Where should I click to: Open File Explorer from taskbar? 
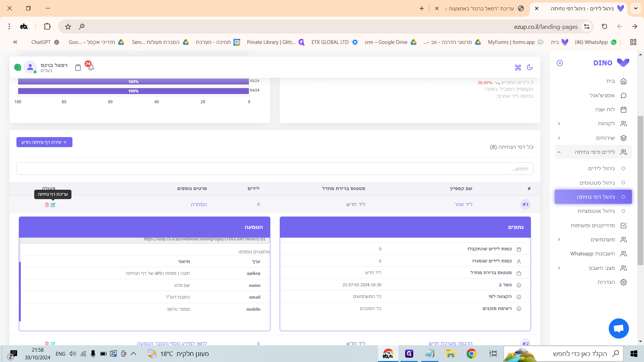click(x=450, y=354)
